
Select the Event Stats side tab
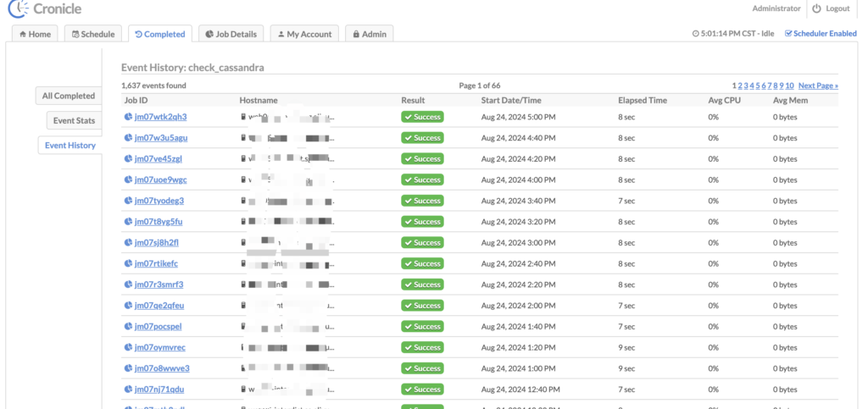(x=75, y=120)
